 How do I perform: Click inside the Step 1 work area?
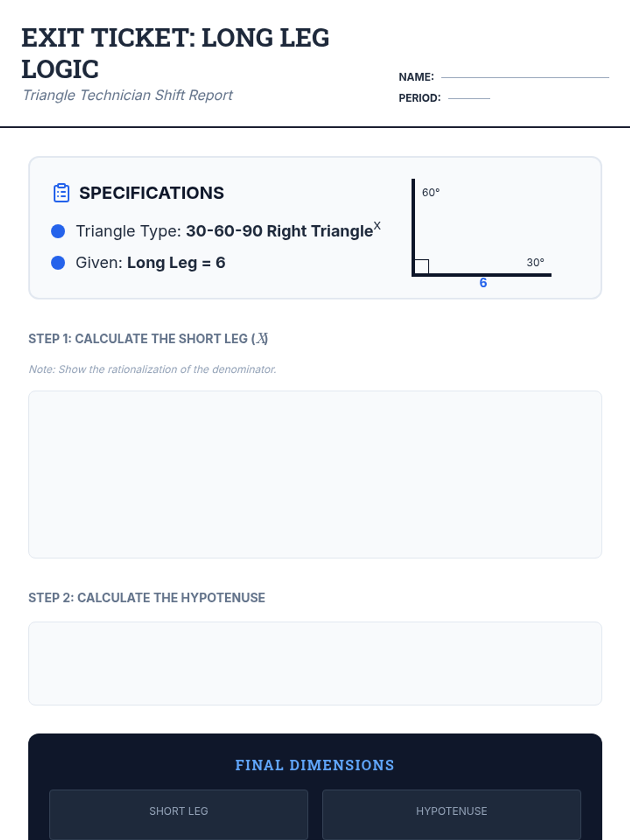point(315,474)
